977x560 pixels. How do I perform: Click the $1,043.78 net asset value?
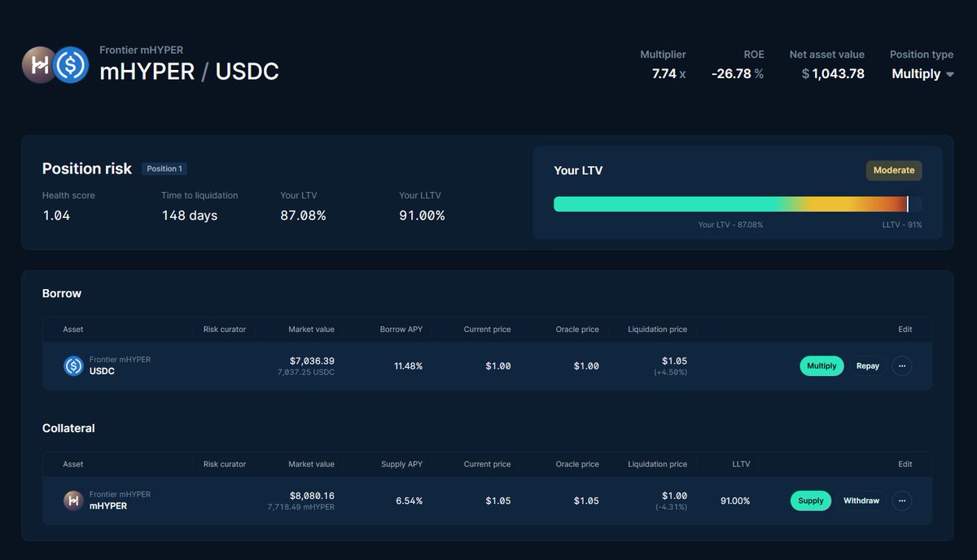point(833,74)
